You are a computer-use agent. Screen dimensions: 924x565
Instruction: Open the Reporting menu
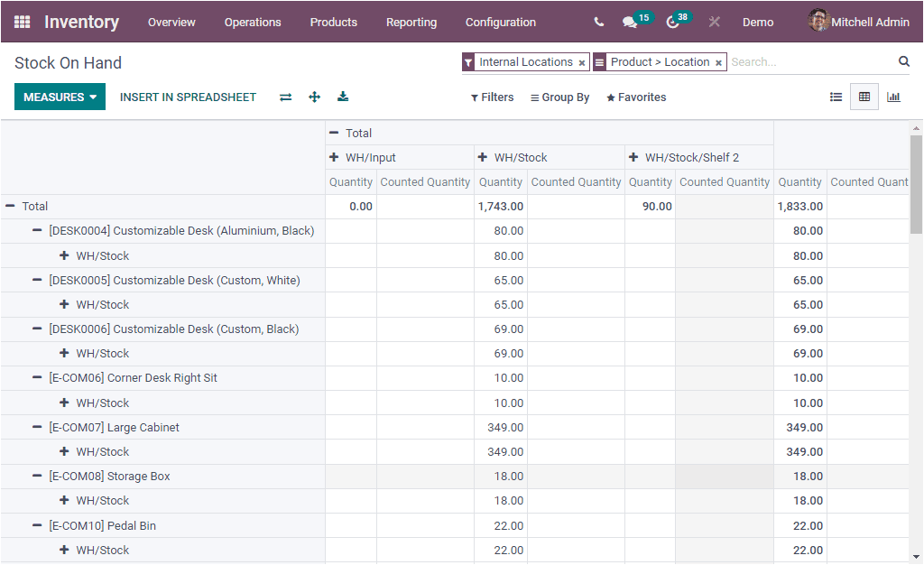(x=411, y=22)
